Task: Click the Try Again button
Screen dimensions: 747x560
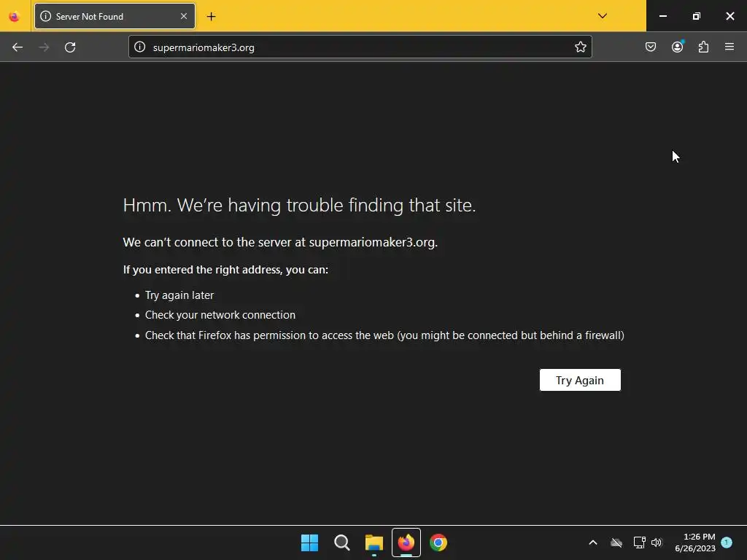Action: tap(580, 380)
